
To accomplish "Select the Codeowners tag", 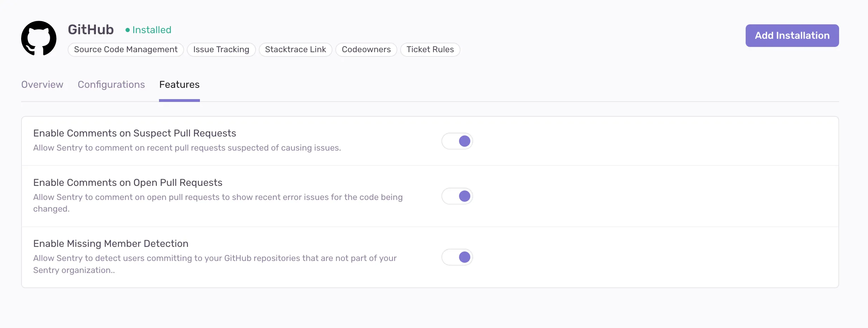I will coord(366,49).
